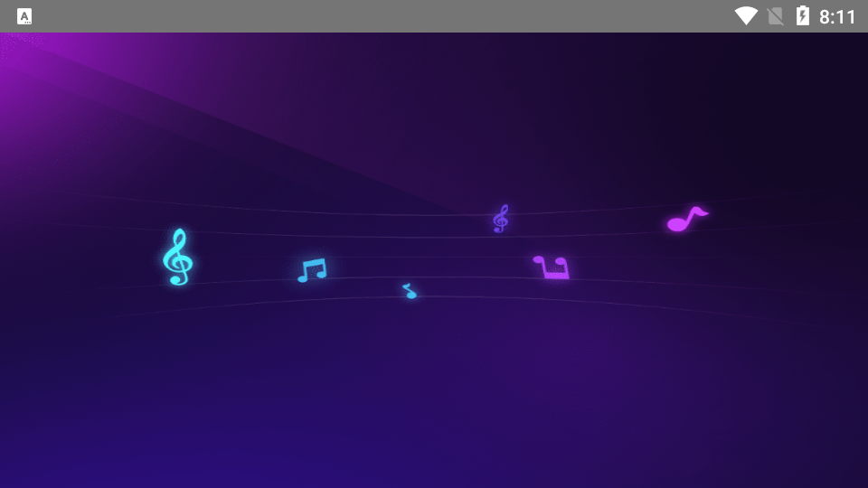Tap the beam joining the blue notes
The image size is (868, 488).
(314, 262)
